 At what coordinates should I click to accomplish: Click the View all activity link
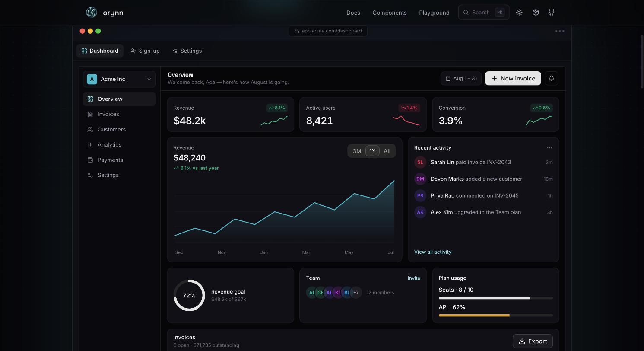pyautogui.click(x=433, y=252)
